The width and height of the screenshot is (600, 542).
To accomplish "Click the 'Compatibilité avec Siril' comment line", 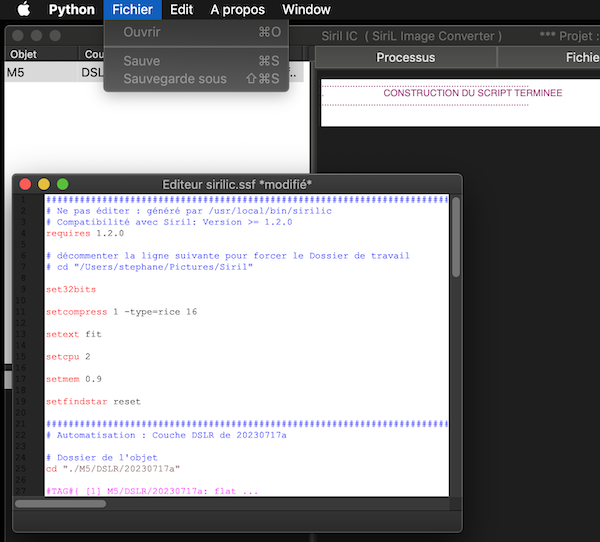I will 169,222.
